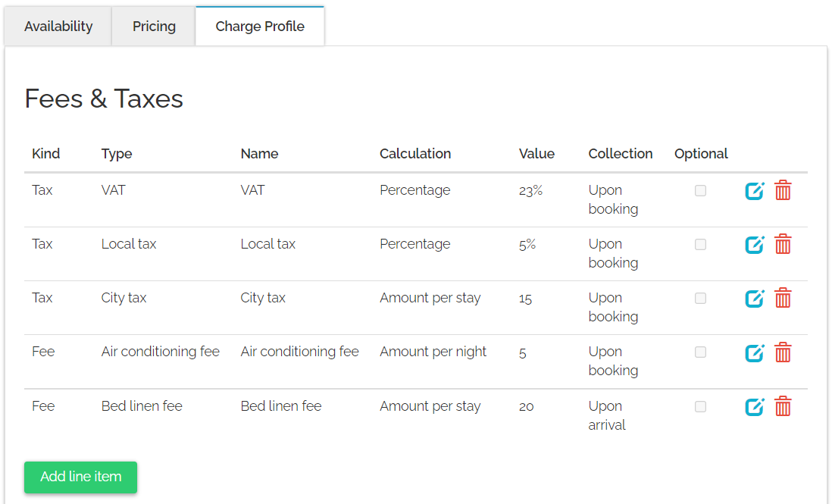Toggle Optional checkbox for Local tax
Image resolution: width=832 pixels, height=504 pixels.
tap(700, 245)
